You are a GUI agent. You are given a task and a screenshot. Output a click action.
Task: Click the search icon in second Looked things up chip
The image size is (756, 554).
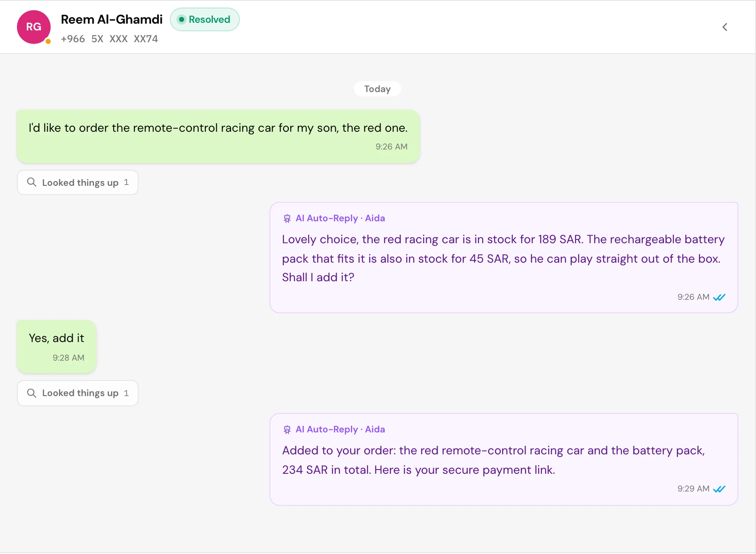[32, 393]
